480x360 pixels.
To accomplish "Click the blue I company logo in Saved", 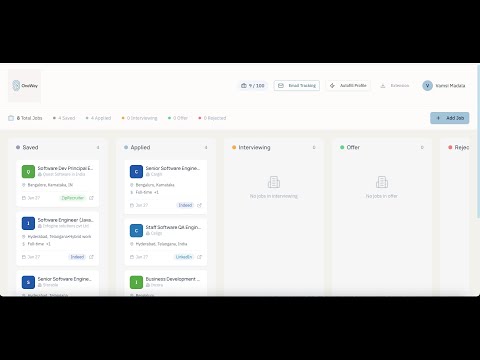I will click(x=28, y=223).
